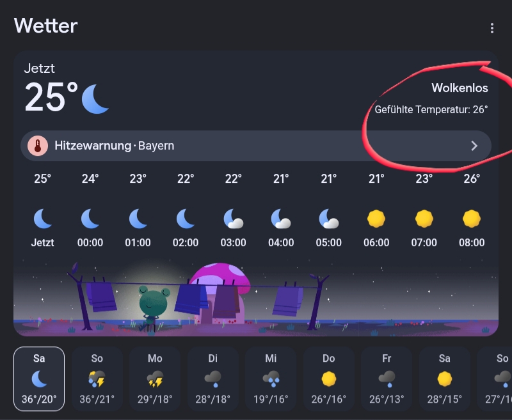Image resolution: width=512 pixels, height=420 pixels.
Task: Click the moon icon above 02:00
Action: (x=186, y=219)
